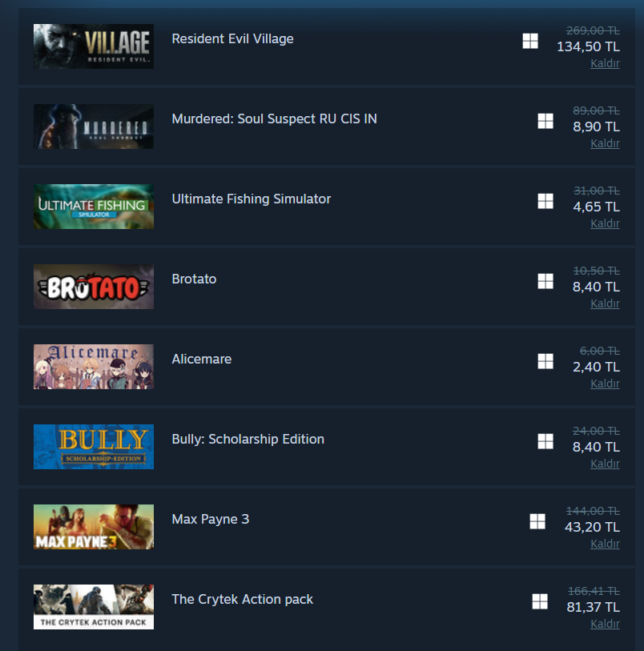The width and height of the screenshot is (644, 651).
Task: Click the Windows icon in the Alicemare row
Action: point(545,362)
